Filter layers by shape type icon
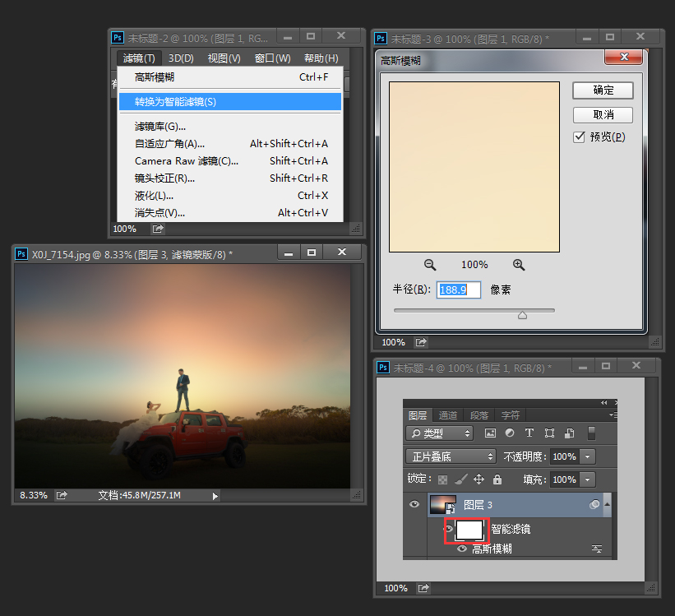Viewport: 675px width, 616px height. pos(549,433)
